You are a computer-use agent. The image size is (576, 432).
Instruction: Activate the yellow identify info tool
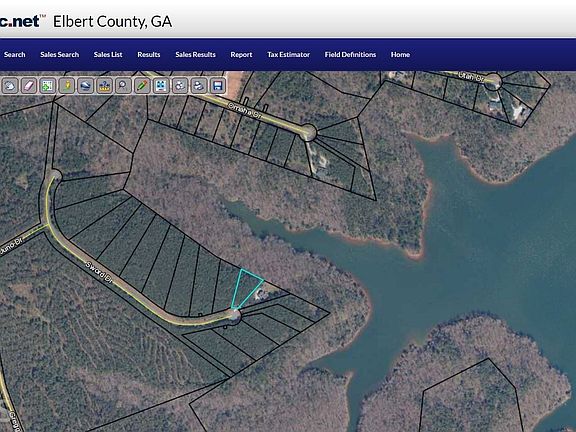[66, 86]
